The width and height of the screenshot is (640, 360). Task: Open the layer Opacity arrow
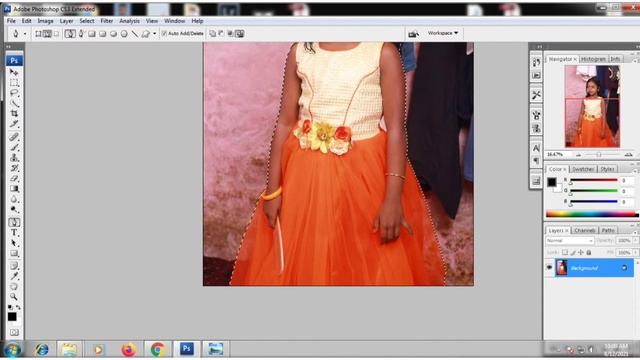coord(636,240)
